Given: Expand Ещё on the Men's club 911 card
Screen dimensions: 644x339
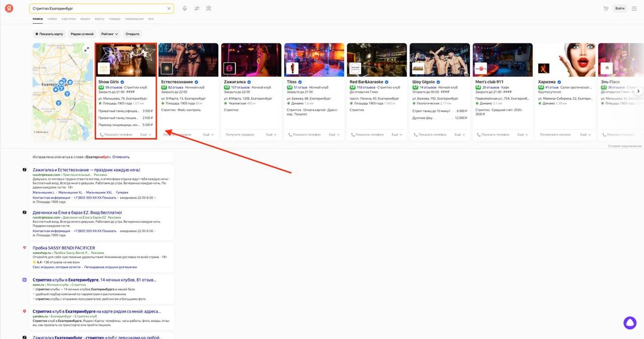Looking at the screenshot, I should [x=523, y=134].
